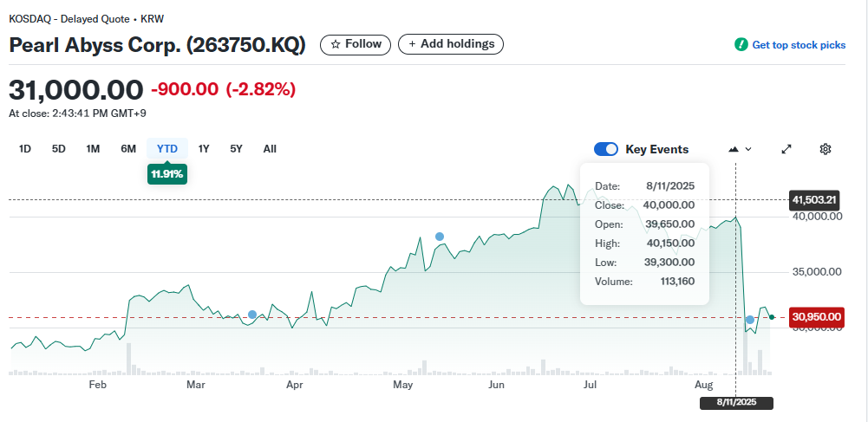This screenshot has width=868, height=422.
Task: Turn off the Key Events toggle
Action: pyautogui.click(x=605, y=149)
